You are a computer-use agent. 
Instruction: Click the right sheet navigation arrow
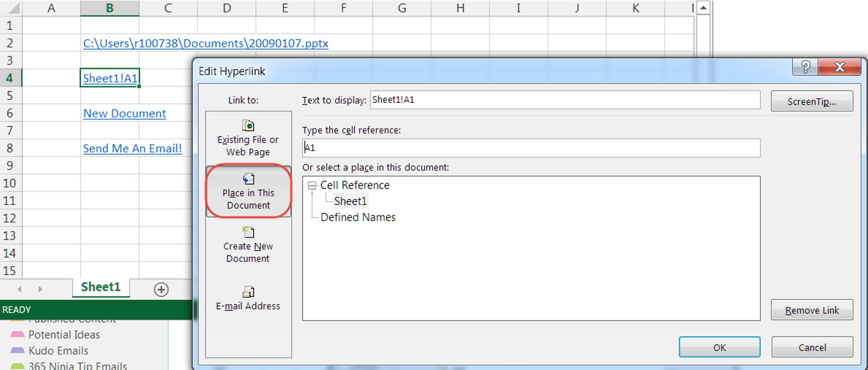(x=39, y=288)
